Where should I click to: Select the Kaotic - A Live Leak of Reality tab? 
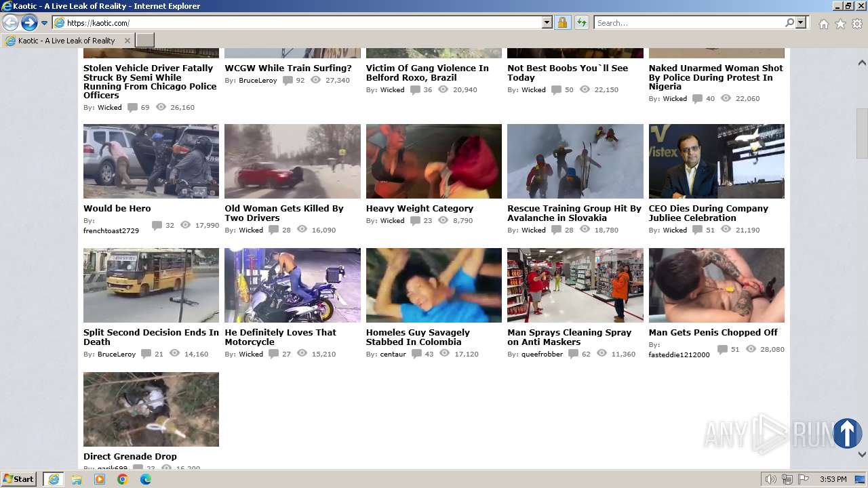tap(67, 41)
